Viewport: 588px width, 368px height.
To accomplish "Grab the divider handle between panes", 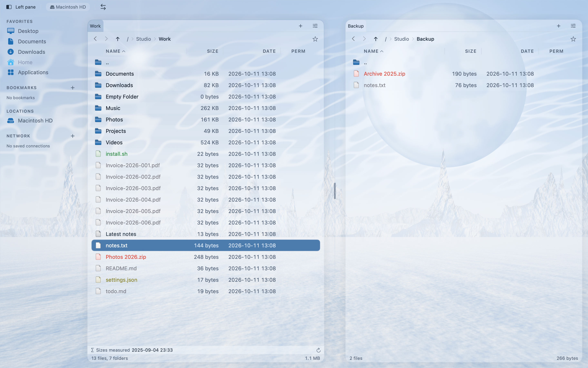I will click(x=335, y=191).
